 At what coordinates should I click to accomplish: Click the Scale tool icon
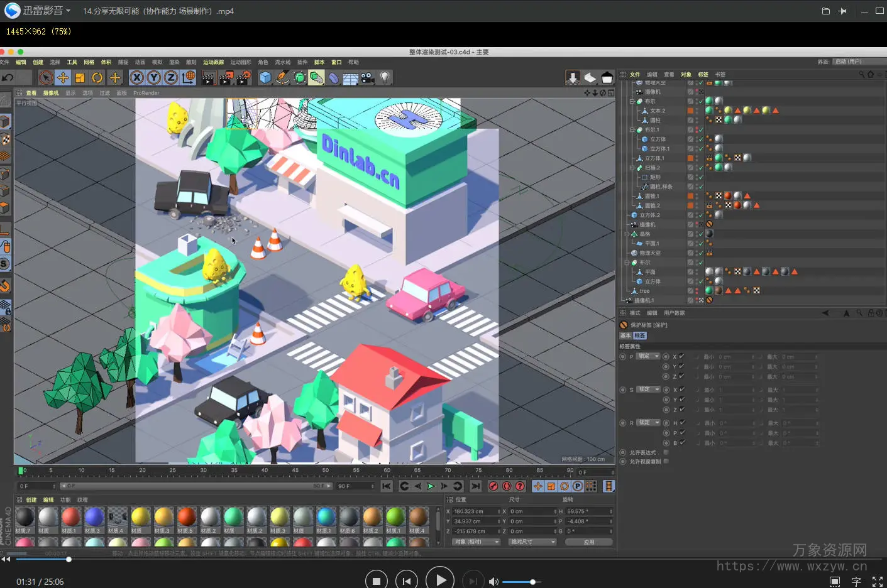(80, 77)
